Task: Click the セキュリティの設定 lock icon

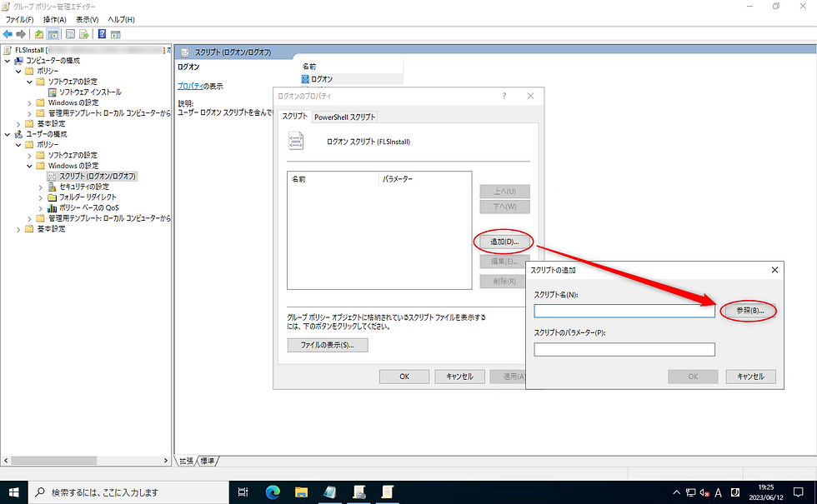Action: tap(52, 187)
